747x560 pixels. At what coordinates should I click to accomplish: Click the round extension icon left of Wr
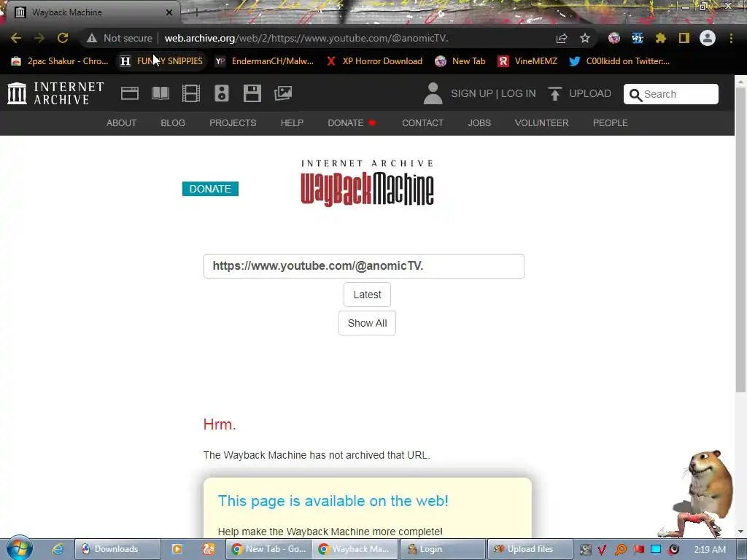point(614,38)
